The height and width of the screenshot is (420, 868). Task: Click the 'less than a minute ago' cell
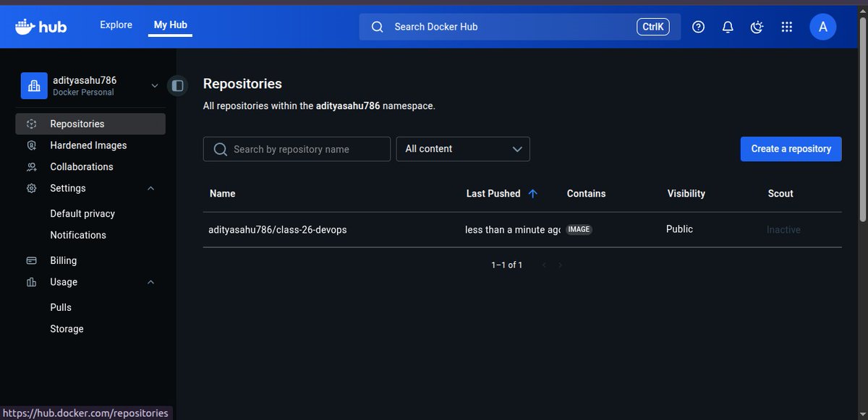point(513,230)
